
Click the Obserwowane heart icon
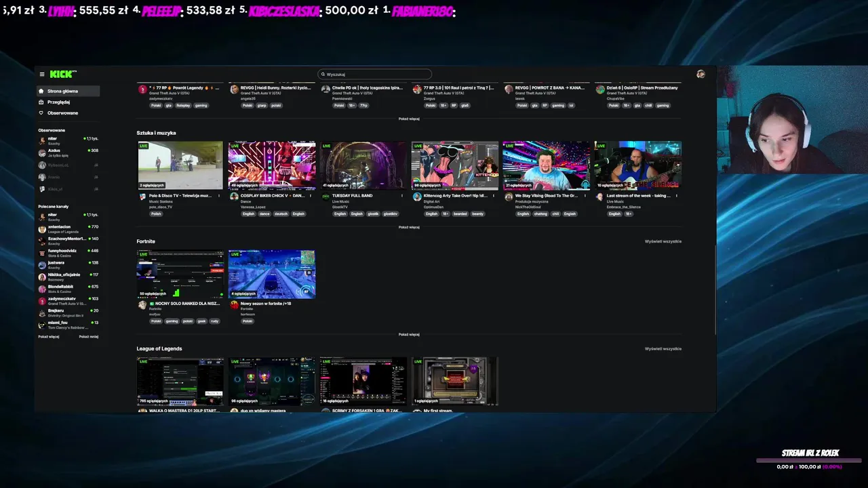click(41, 113)
